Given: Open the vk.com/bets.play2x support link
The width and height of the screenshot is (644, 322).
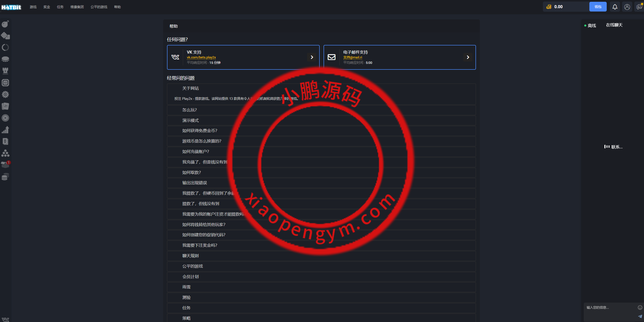Looking at the screenshot, I should [x=201, y=57].
